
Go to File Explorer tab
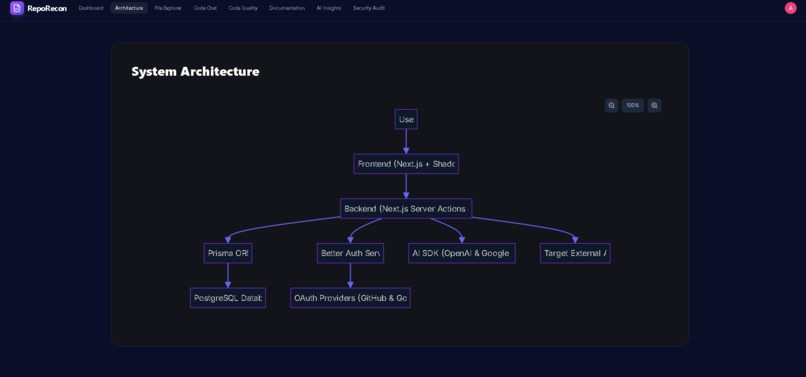[168, 8]
